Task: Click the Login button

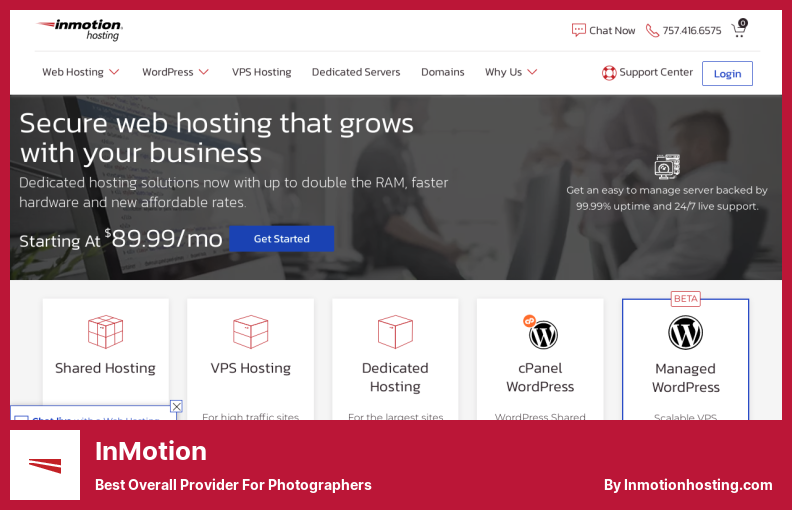Action: click(x=727, y=73)
